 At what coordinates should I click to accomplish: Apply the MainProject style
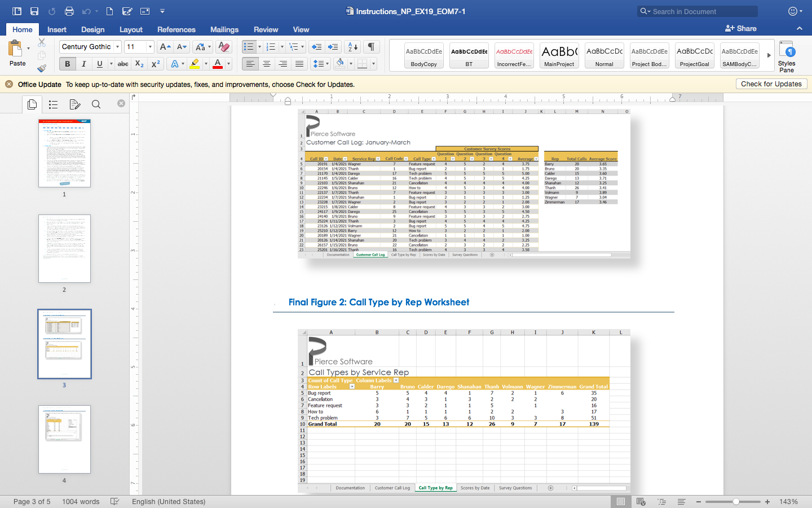tap(559, 55)
